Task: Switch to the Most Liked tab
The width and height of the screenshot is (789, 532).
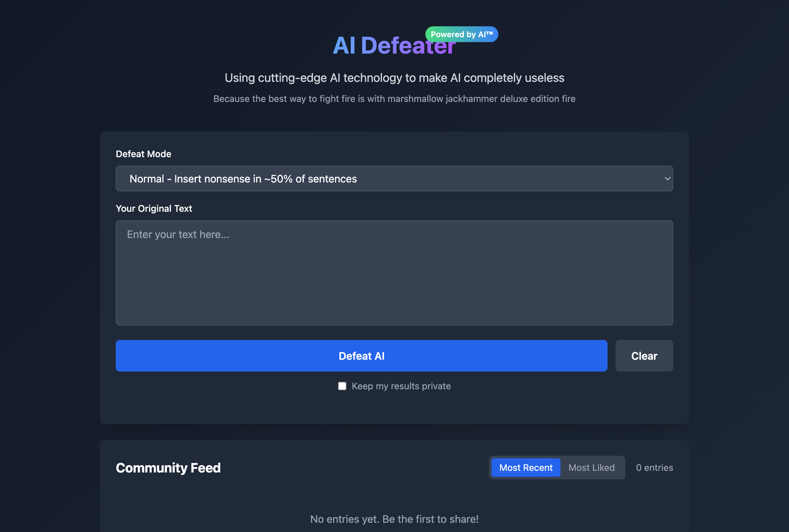Action: tap(591, 468)
